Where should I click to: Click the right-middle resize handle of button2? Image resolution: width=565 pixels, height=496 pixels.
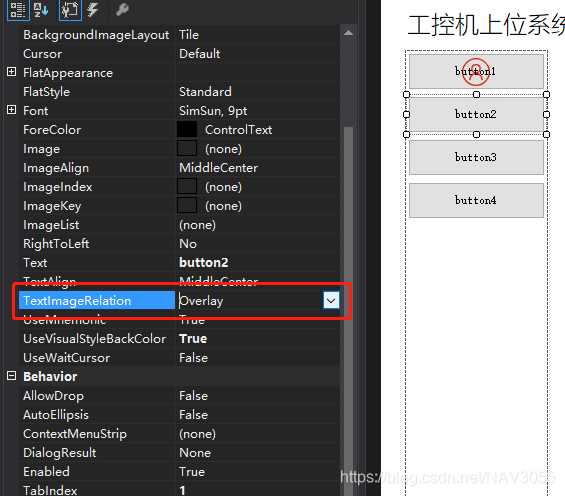547,114
